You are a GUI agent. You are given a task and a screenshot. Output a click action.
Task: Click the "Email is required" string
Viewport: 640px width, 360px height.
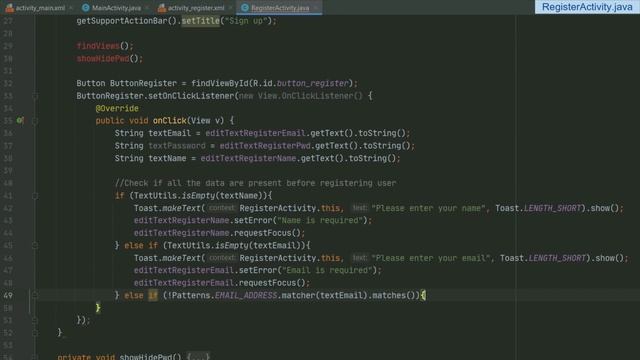[327, 270]
